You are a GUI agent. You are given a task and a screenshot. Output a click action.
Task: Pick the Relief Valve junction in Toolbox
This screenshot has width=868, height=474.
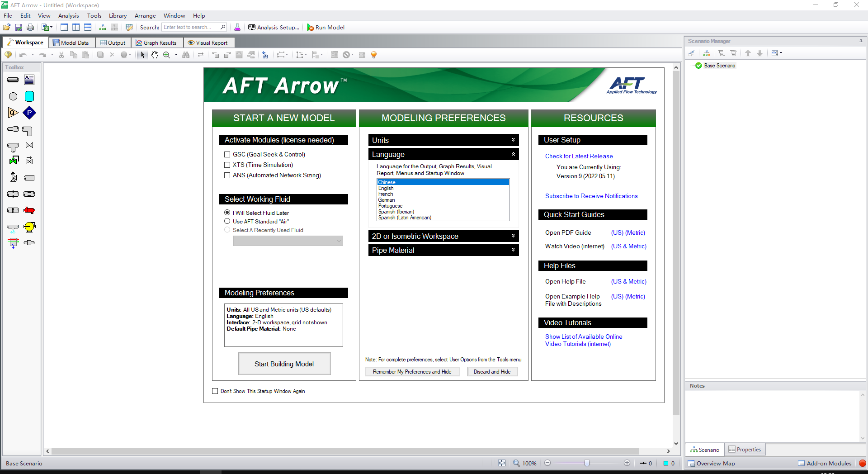(x=14, y=177)
